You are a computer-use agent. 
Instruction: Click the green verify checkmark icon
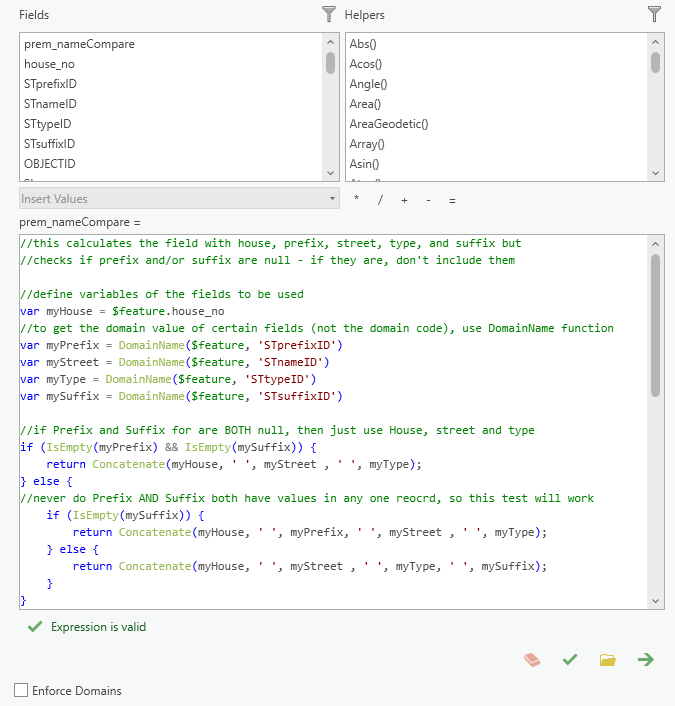tap(570, 659)
